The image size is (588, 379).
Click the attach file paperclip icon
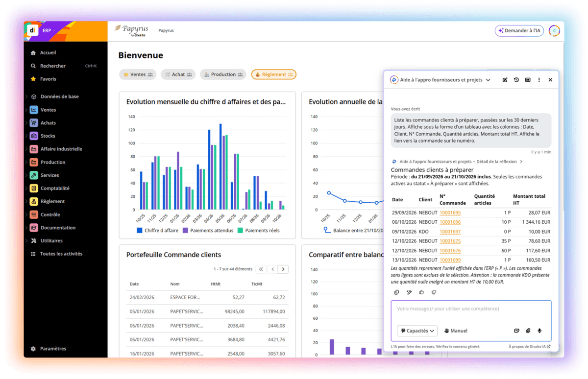coord(528,331)
